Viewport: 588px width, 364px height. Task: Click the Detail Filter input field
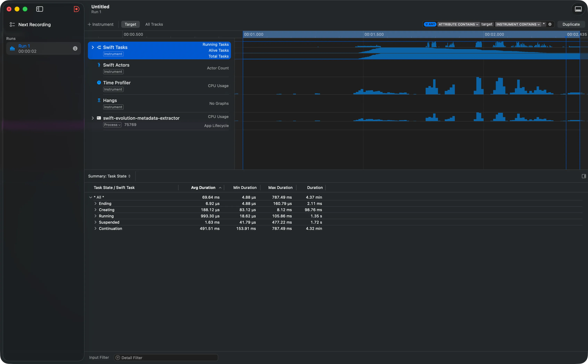click(x=166, y=358)
